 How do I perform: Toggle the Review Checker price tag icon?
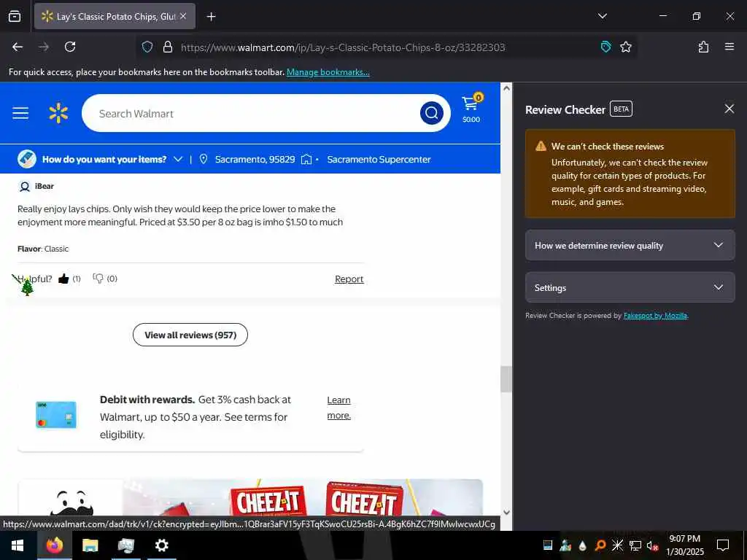point(605,47)
